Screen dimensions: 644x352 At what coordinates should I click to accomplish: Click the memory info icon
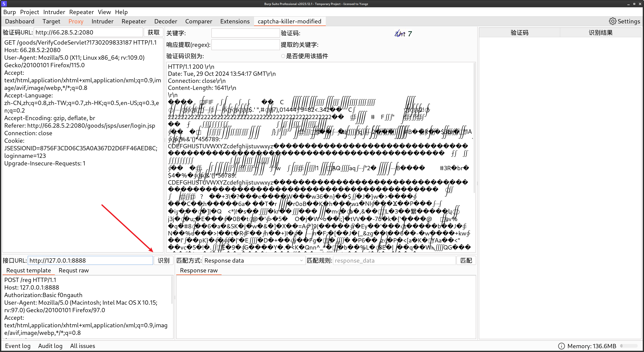coord(561,346)
